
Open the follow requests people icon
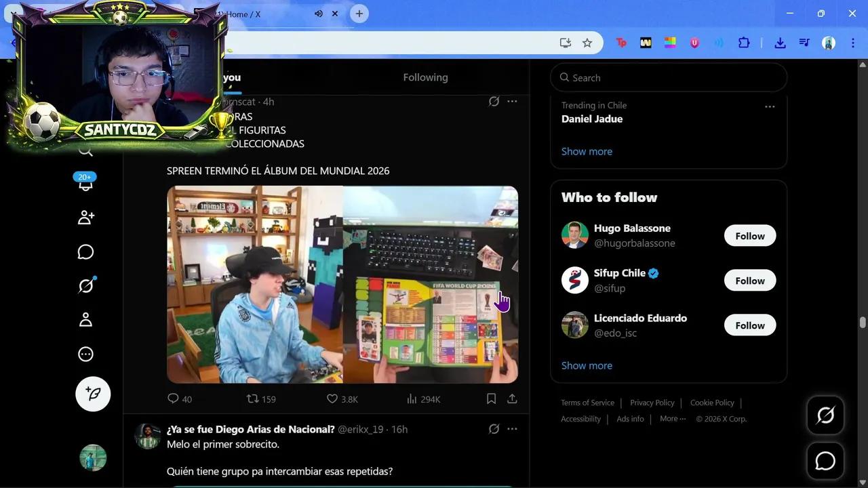point(85,218)
